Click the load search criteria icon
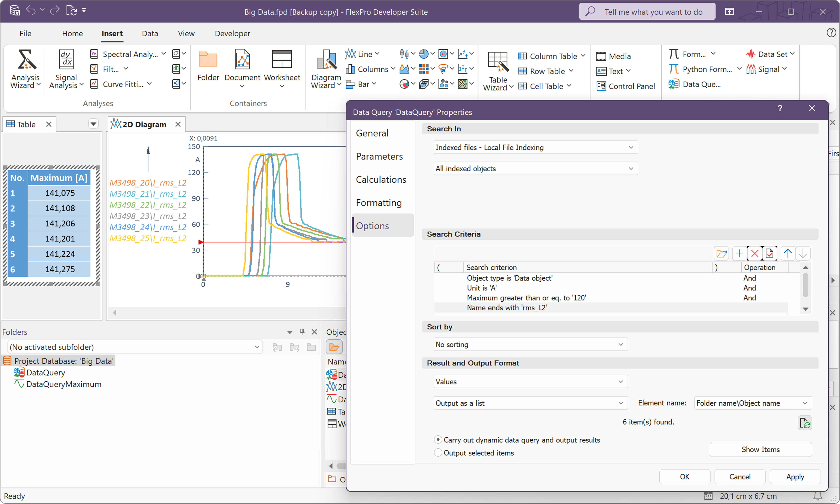The height and width of the screenshot is (504, 840). 721,253
